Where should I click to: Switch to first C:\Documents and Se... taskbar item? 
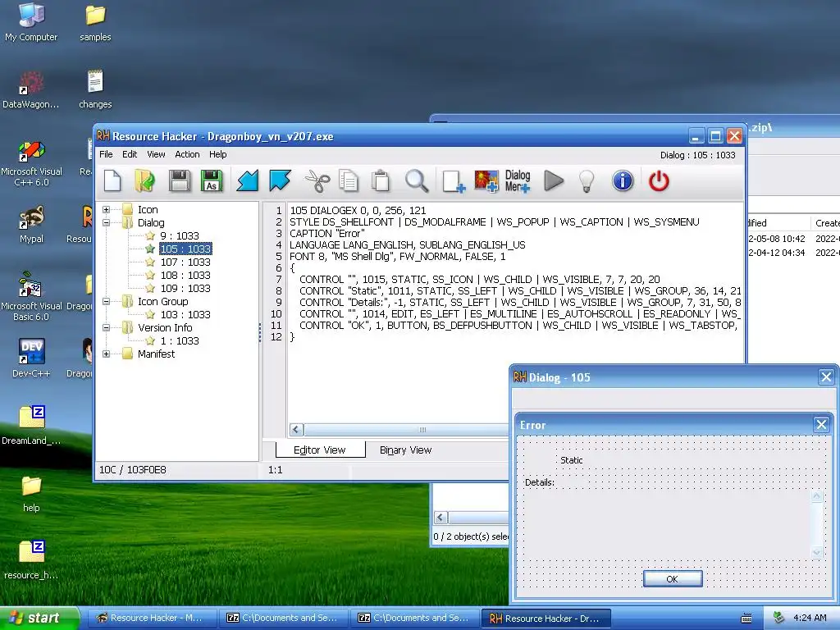[x=284, y=619]
